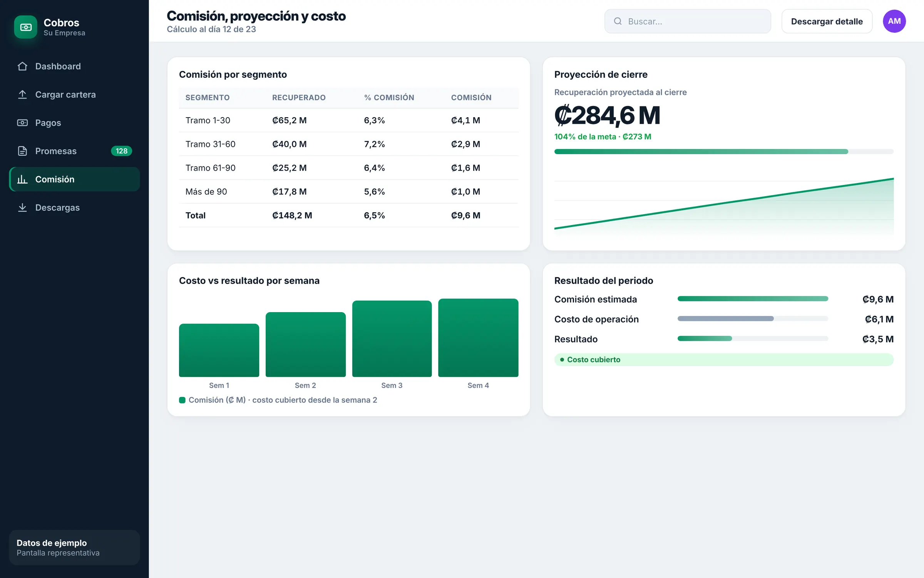Screen dimensions: 924x578
Task: Click the Descargar detalle button
Action: point(827,21)
